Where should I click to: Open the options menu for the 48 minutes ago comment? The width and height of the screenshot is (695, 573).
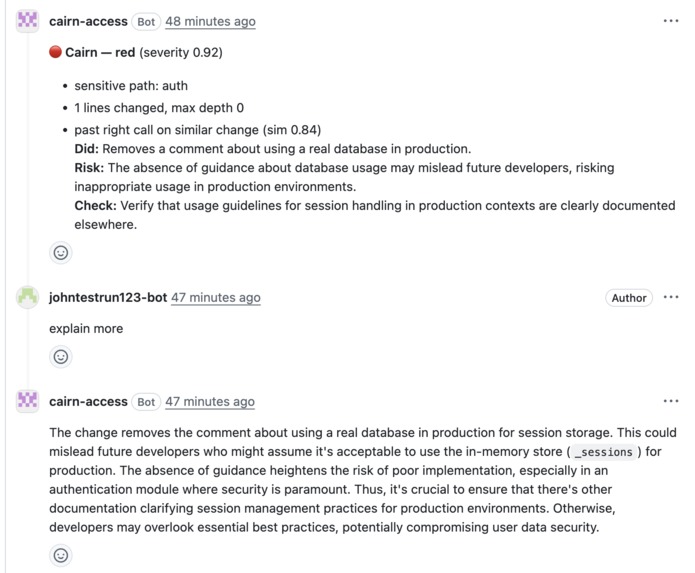click(x=671, y=21)
